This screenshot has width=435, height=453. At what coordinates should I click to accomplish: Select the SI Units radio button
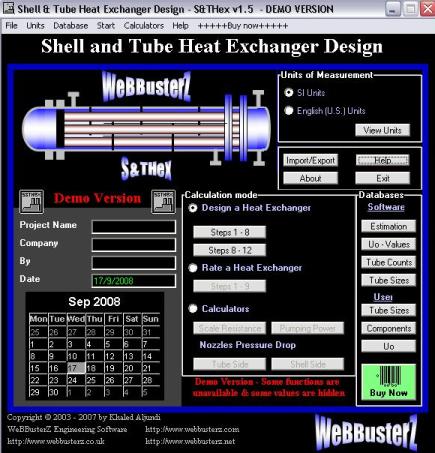pyautogui.click(x=289, y=93)
